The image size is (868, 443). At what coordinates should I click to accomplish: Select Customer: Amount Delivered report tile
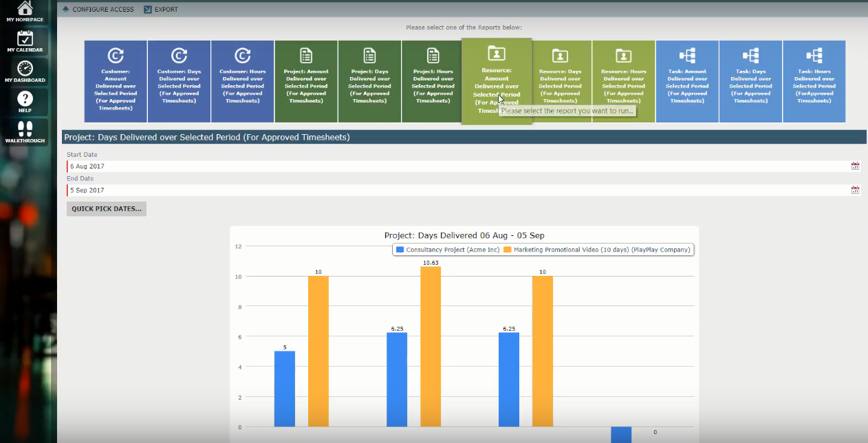coord(116,81)
